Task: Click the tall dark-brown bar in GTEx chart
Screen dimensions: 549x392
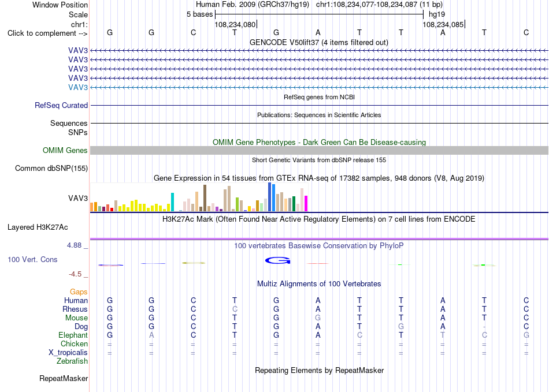Action: [205, 198]
